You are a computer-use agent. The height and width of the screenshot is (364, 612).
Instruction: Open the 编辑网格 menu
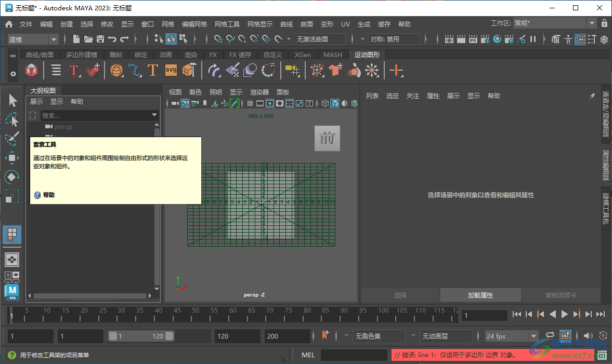194,24
